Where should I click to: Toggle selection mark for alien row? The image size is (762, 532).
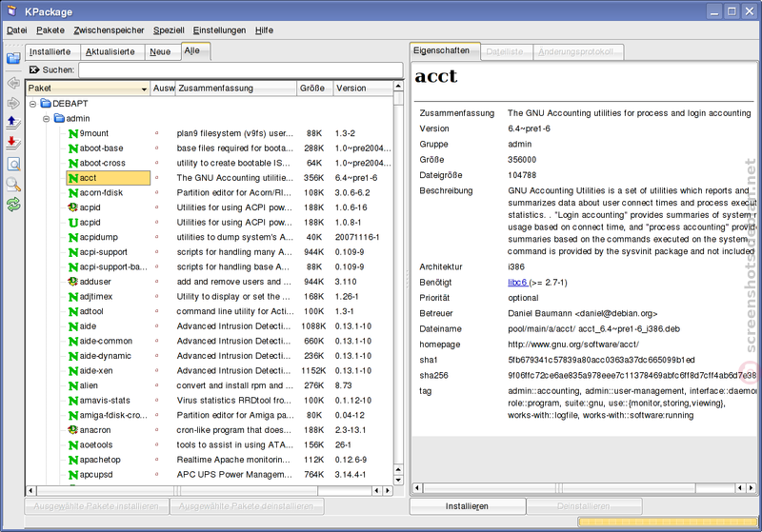pyautogui.click(x=156, y=385)
